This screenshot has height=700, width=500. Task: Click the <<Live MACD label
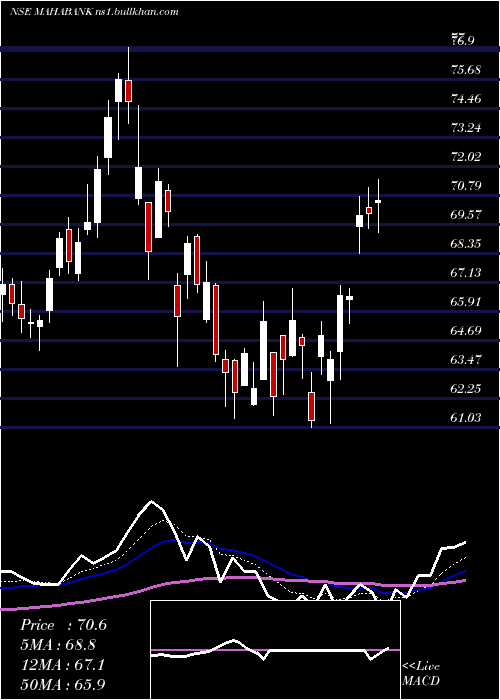(421, 673)
